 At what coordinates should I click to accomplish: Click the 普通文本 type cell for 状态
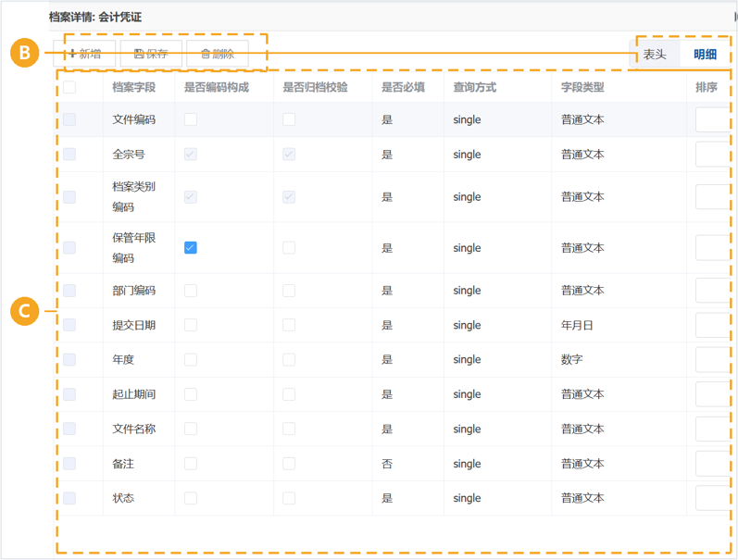(582, 498)
